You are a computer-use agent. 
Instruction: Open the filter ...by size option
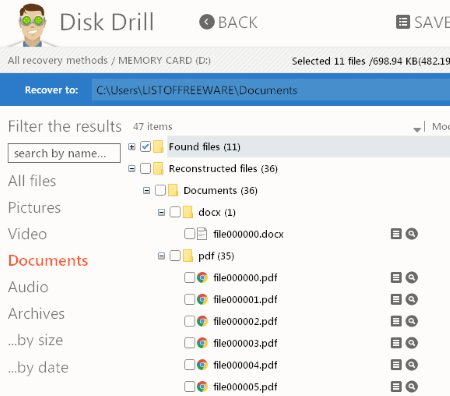[35, 340]
